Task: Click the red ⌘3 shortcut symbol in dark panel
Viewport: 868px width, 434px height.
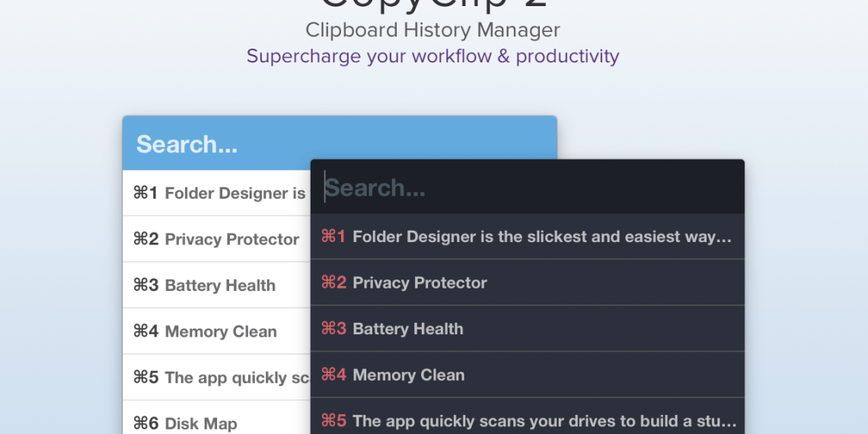Action: [333, 329]
